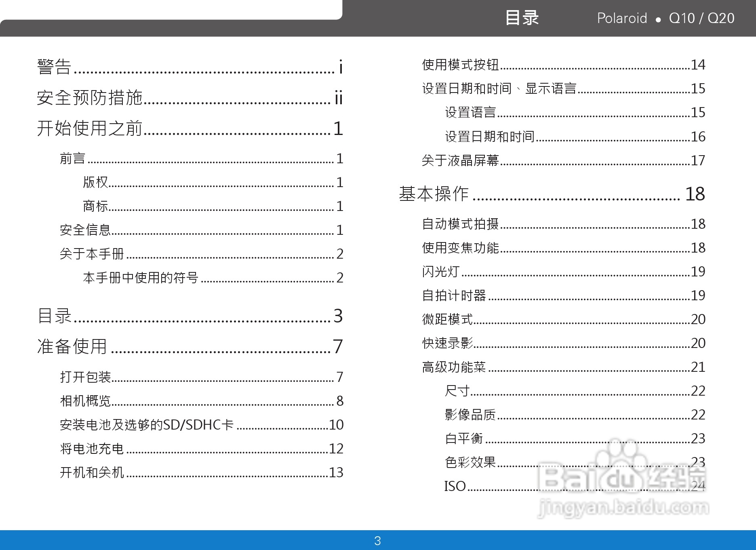
Task: Open the 安全信息 entry
Action: click(202, 230)
